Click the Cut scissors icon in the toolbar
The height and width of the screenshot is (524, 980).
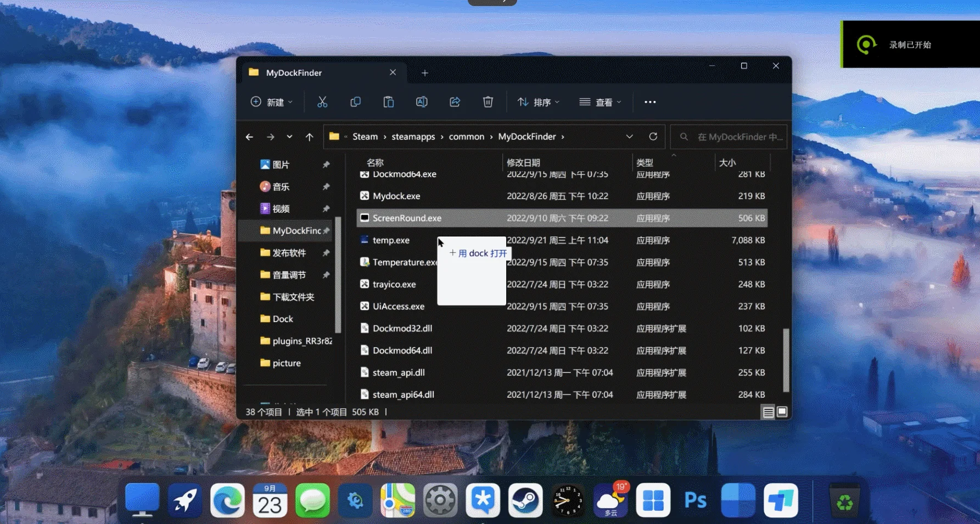[322, 102]
